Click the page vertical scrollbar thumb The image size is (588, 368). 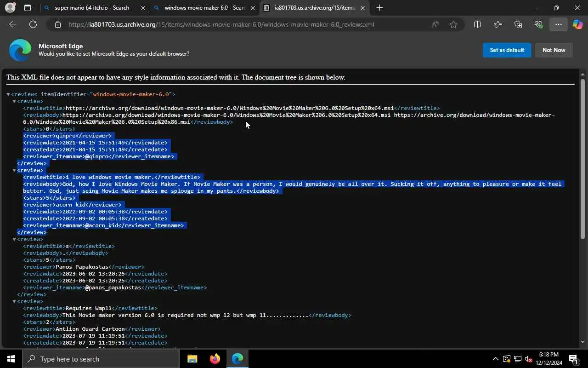coord(582,159)
